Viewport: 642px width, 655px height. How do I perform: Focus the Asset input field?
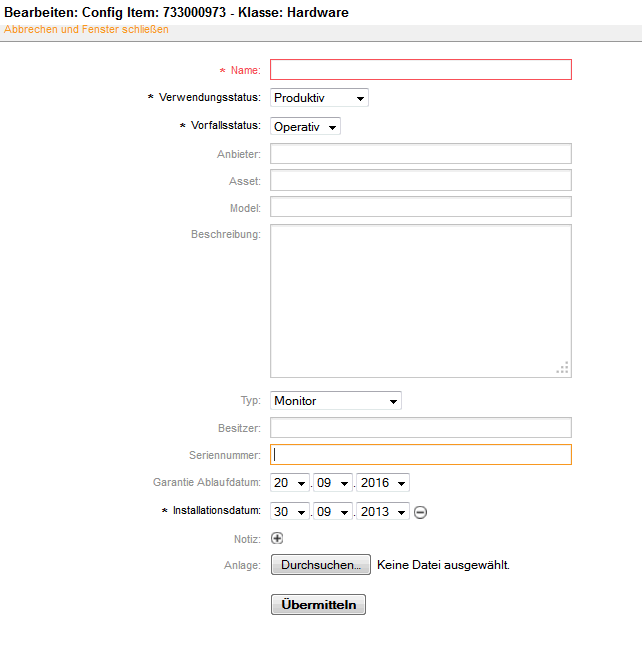tap(421, 180)
